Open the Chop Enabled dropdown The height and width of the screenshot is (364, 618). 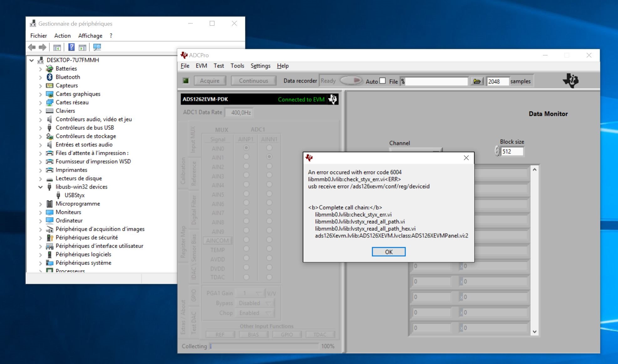pos(255,313)
